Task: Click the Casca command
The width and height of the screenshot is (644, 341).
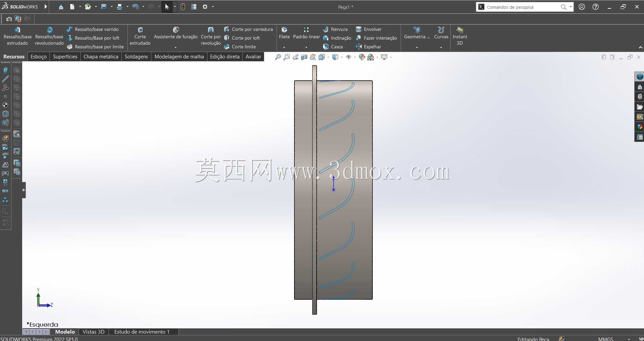Action: (333, 47)
